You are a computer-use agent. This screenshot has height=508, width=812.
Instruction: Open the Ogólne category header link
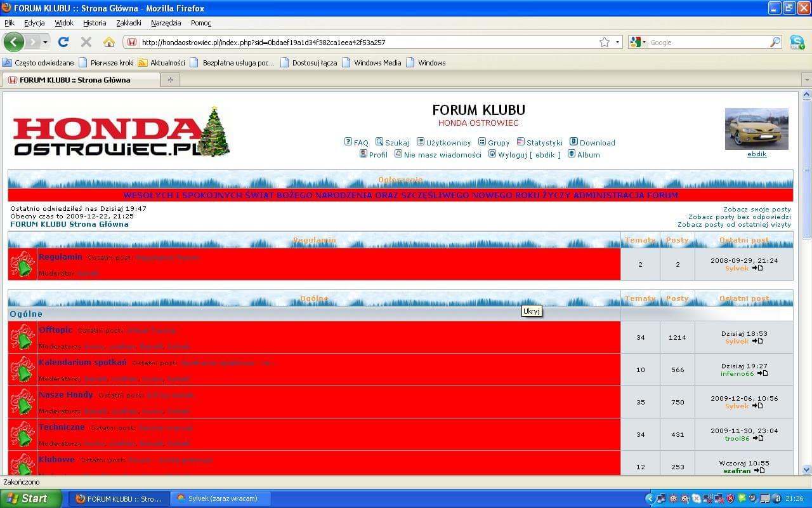pos(26,314)
